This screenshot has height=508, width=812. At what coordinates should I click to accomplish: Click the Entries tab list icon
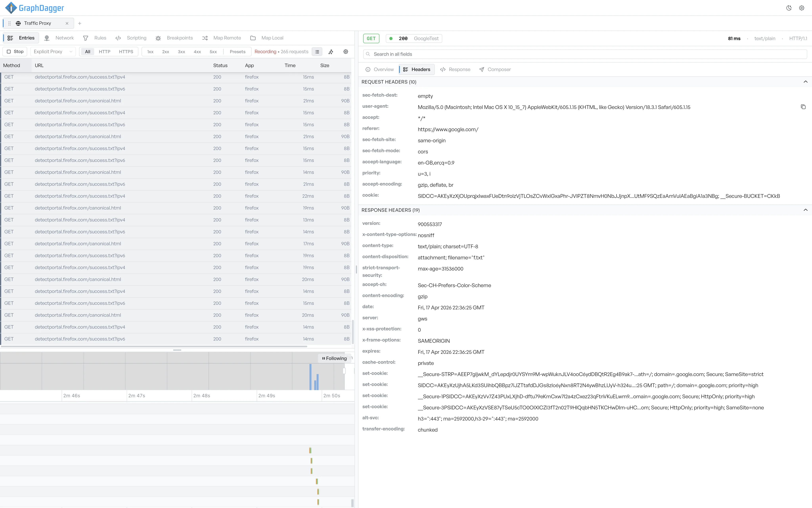(x=10, y=38)
